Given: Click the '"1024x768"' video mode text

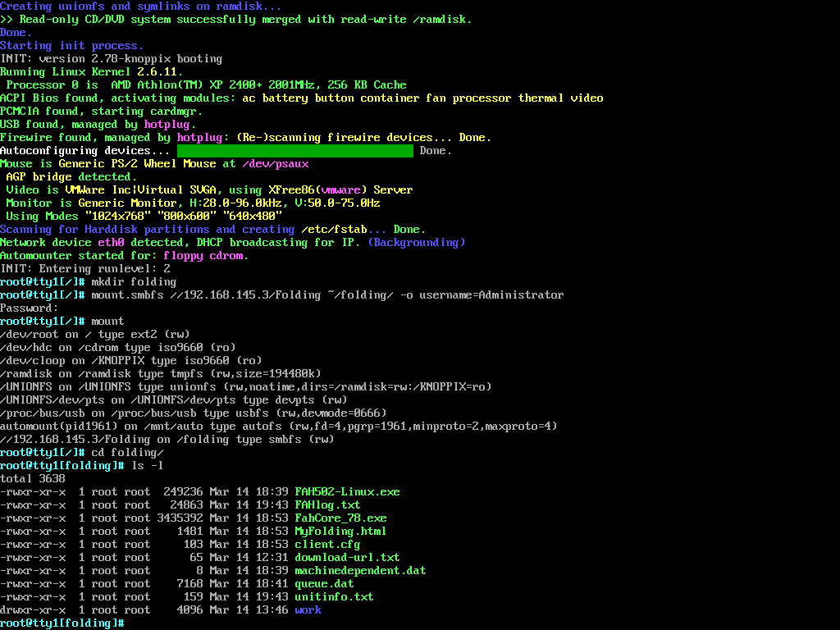Looking at the screenshot, I should pyautogui.click(x=118, y=217).
